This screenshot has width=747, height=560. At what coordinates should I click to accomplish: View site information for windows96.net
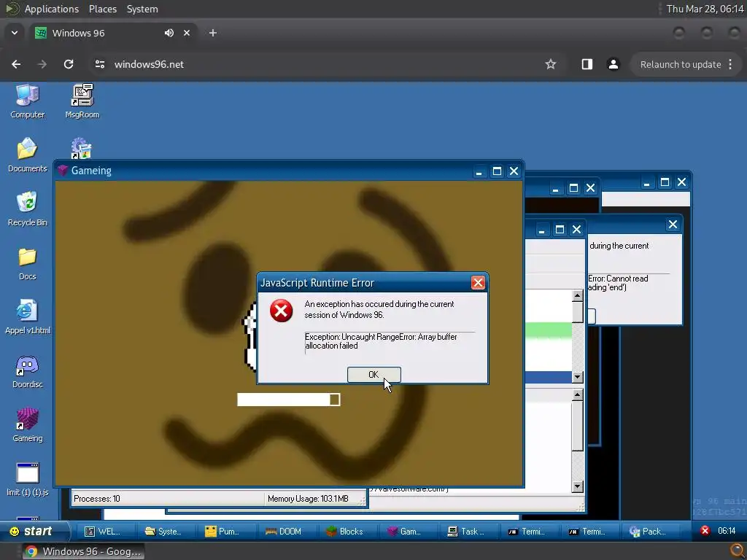[99, 64]
